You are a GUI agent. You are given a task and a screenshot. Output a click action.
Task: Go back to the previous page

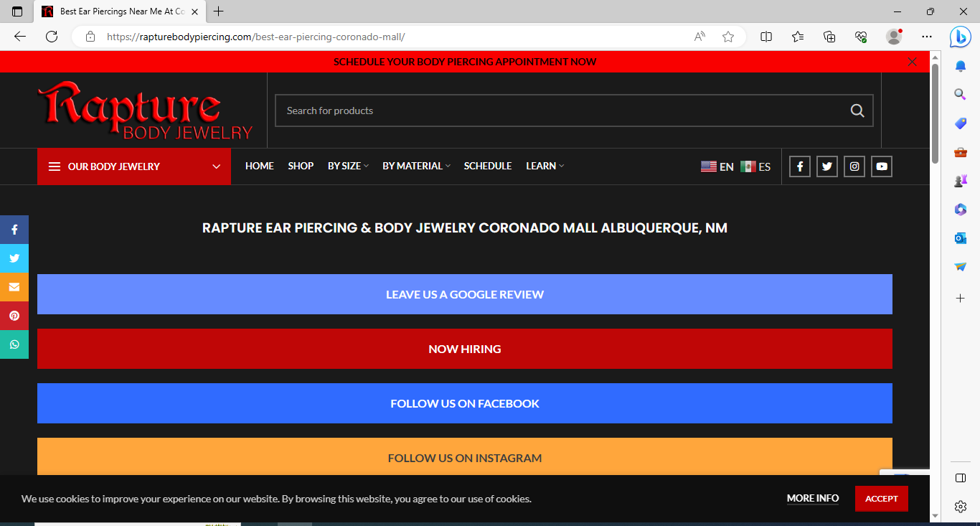pyautogui.click(x=20, y=37)
